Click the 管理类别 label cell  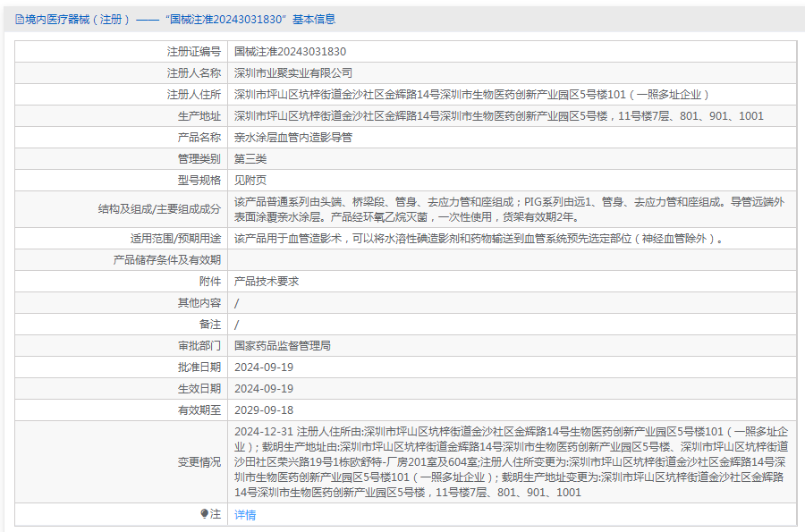[121, 159]
